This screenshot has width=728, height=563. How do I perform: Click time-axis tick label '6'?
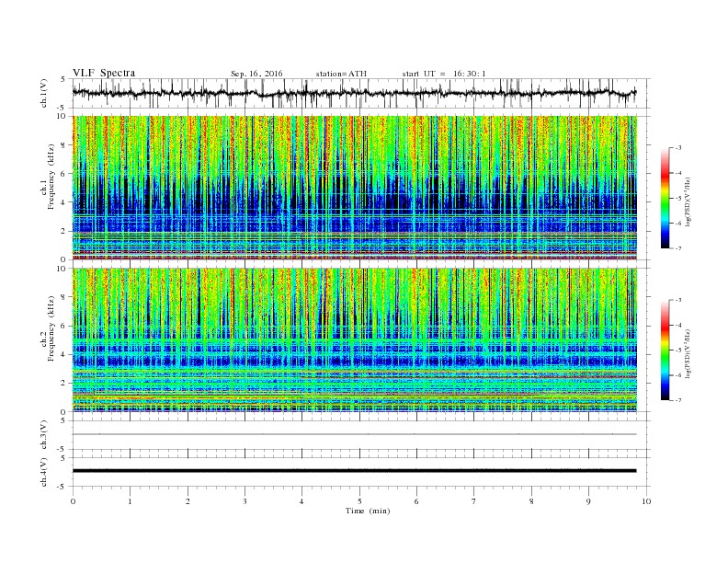(416, 501)
